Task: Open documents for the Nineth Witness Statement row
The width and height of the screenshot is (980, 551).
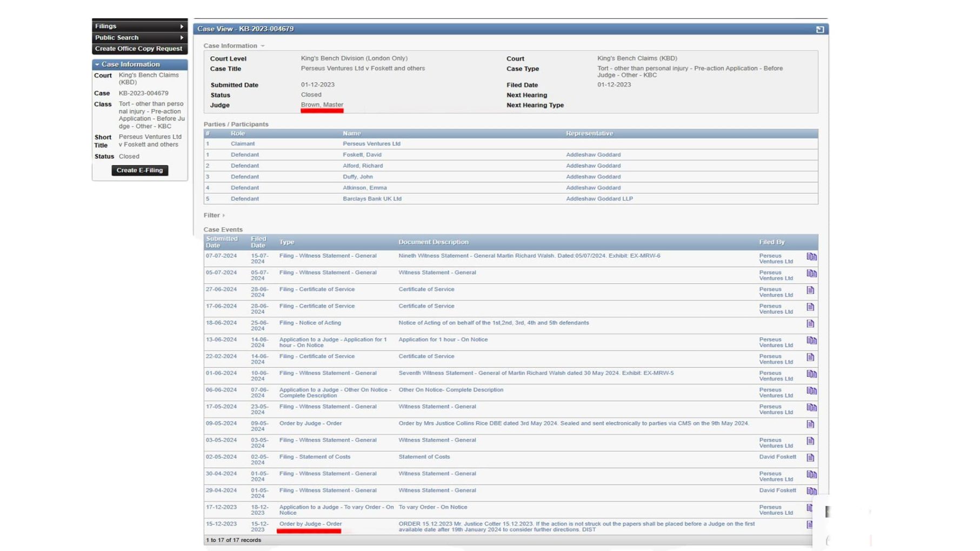Action: point(812,257)
